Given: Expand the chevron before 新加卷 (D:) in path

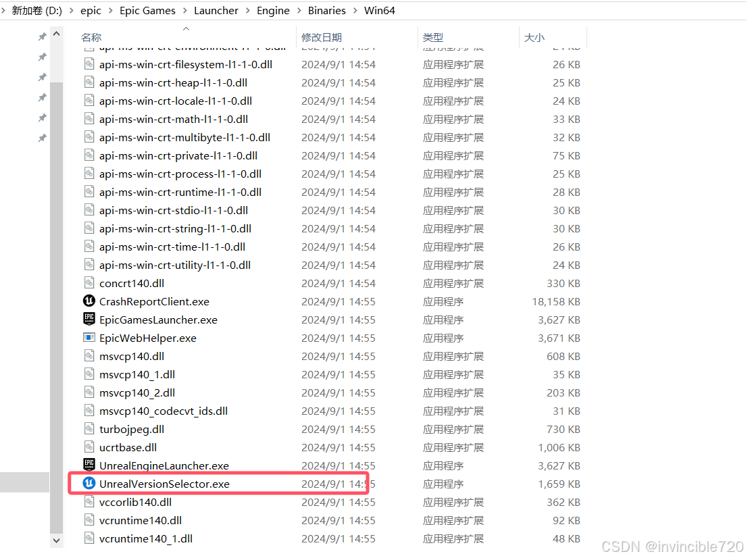Looking at the screenshot, I should pos(3,10).
